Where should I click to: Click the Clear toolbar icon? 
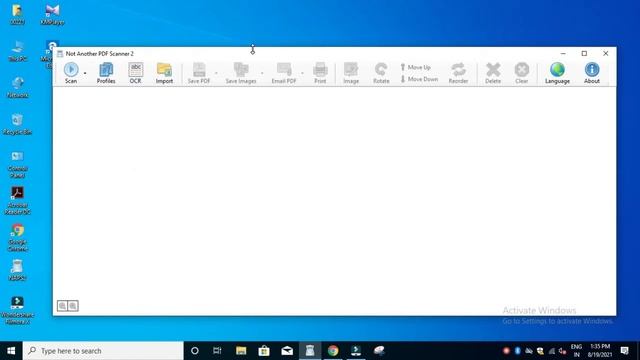click(x=521, y=73)
